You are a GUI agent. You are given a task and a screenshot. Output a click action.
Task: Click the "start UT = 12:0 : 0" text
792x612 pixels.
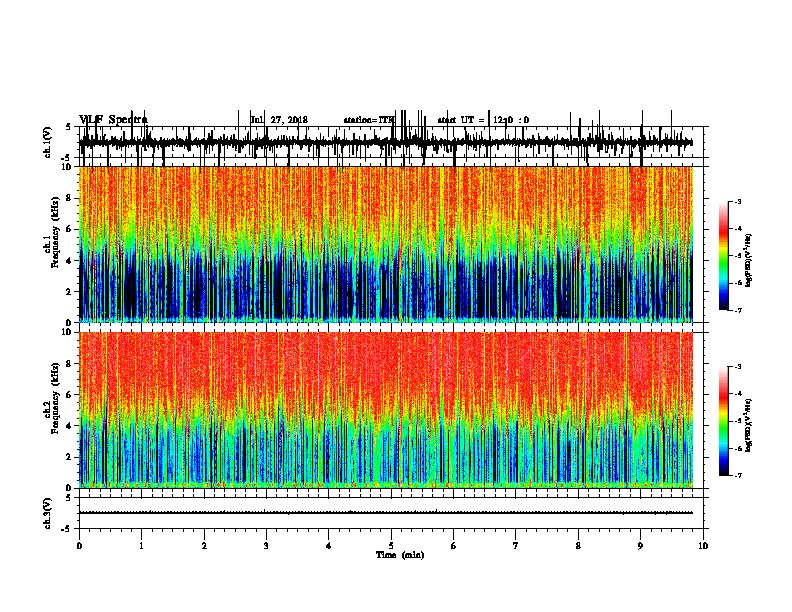[x=483, y=120]
